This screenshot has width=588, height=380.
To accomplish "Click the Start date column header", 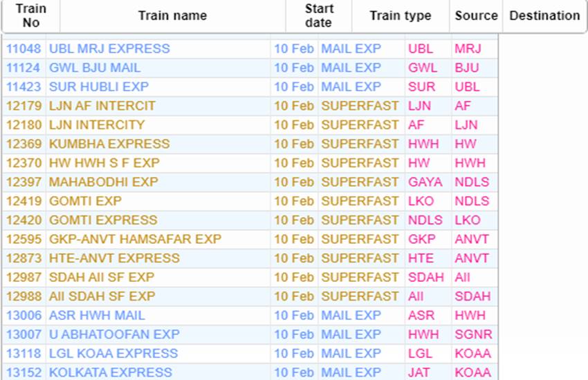I will pos(319,16).
